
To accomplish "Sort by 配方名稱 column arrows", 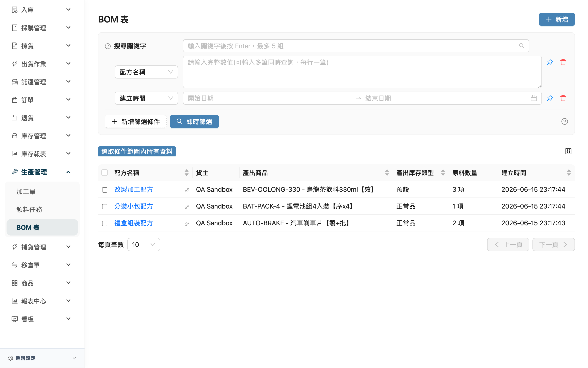I will [186, 173].
